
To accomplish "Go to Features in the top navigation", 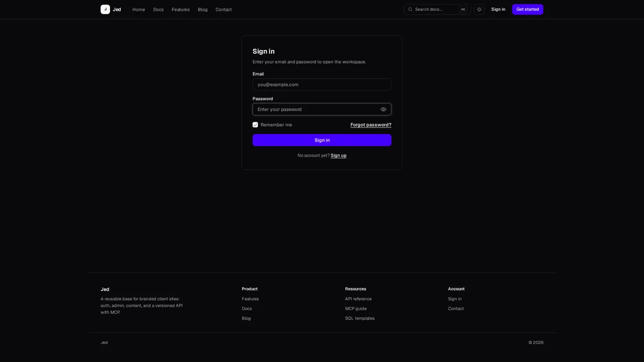I will (x=181, y=9).
